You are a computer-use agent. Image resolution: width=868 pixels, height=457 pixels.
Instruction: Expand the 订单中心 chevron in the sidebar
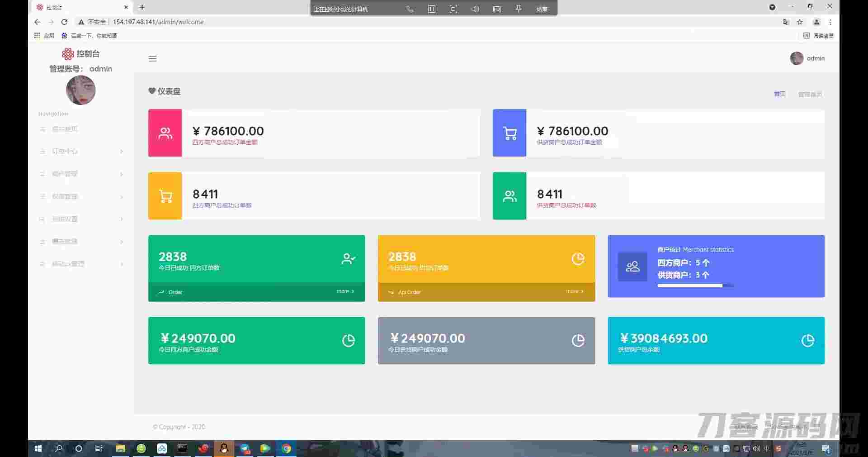(122, 152)
